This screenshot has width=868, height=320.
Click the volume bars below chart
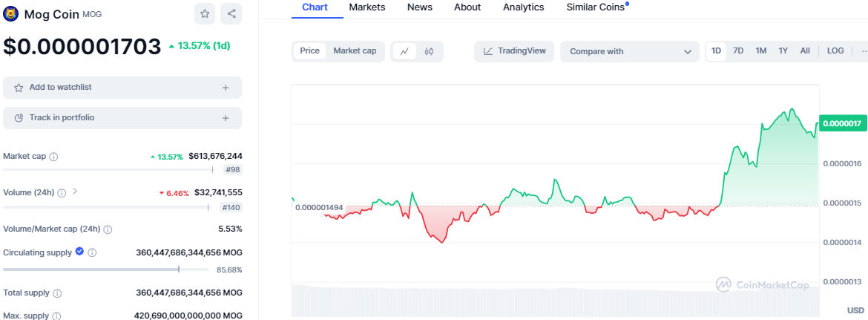pos(555,301)
